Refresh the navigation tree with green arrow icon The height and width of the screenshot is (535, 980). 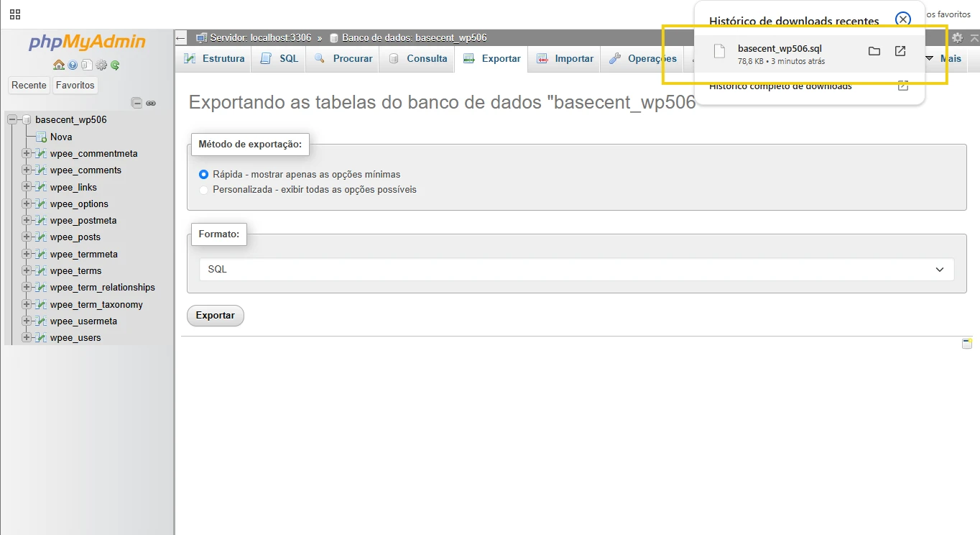114,65
